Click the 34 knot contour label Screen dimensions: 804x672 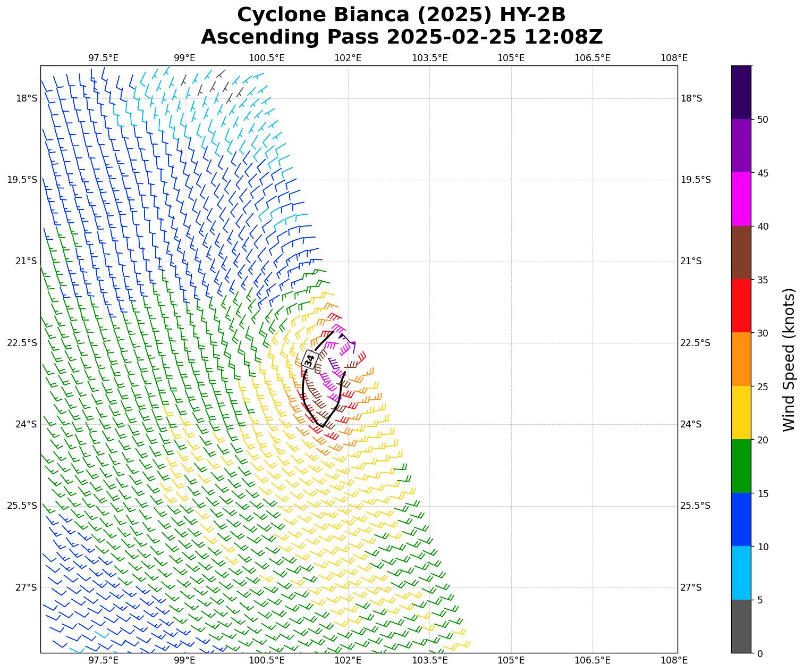(x=310, y=359)
